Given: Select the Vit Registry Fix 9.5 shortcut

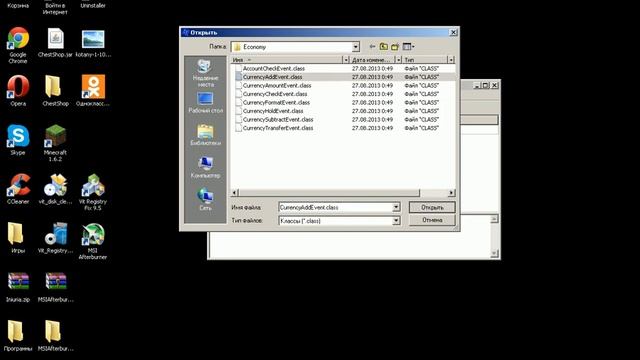Looking at the screenshot, I should pyautogui.click(x=93, y=192).
